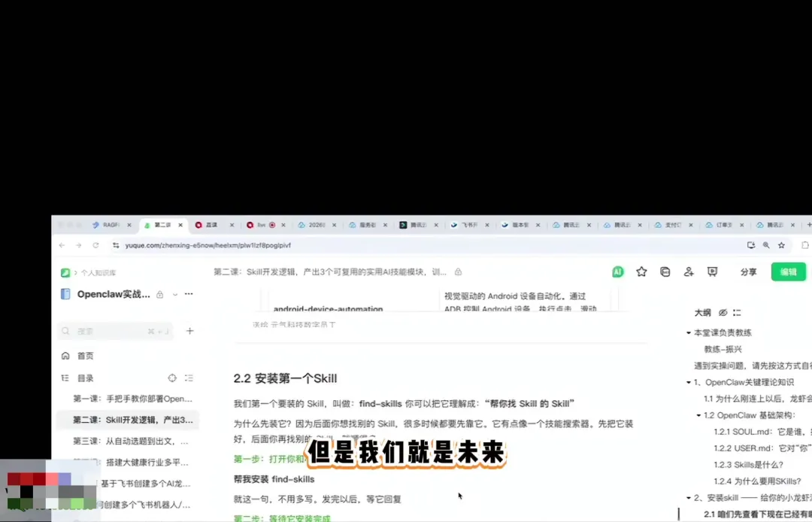Reload the Yuque page
This screenshot has height=522, width=812.
tap(95, 245)
